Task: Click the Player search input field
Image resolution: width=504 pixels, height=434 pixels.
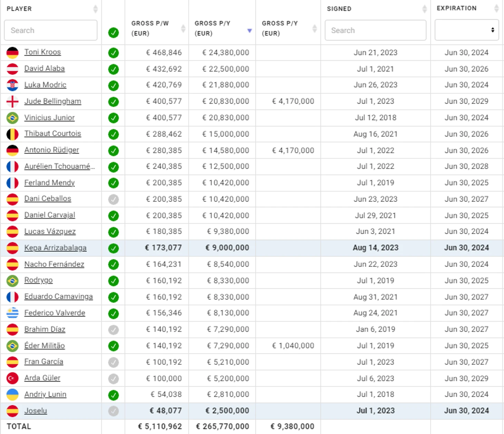Action: pos(51,30)
